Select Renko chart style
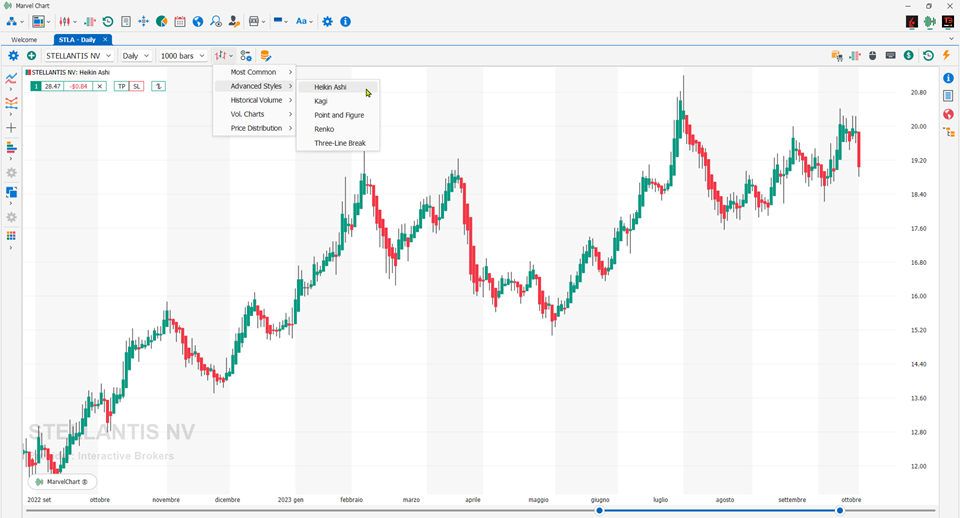Image resolution: width=960 pixels, height=518 pixels. (x=338, y=129)
